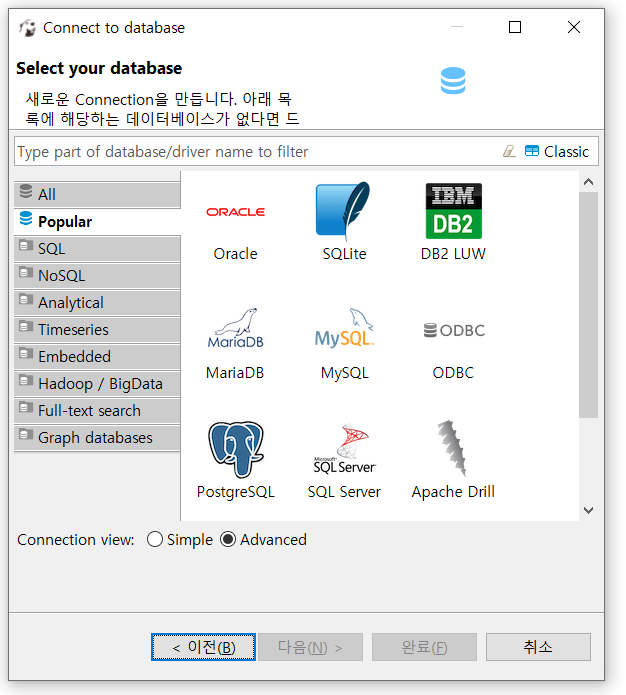Select the ODBC driver icon
This screenshot has height=695, width=626.
coord(454,330)
